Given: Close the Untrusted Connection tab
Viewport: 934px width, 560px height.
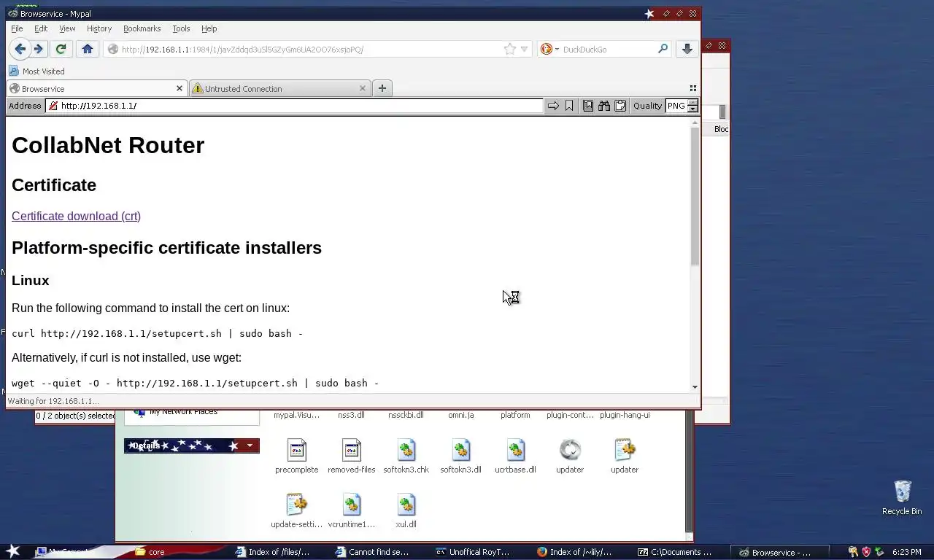Looking at the screenshot, I should tap(363, 88).
